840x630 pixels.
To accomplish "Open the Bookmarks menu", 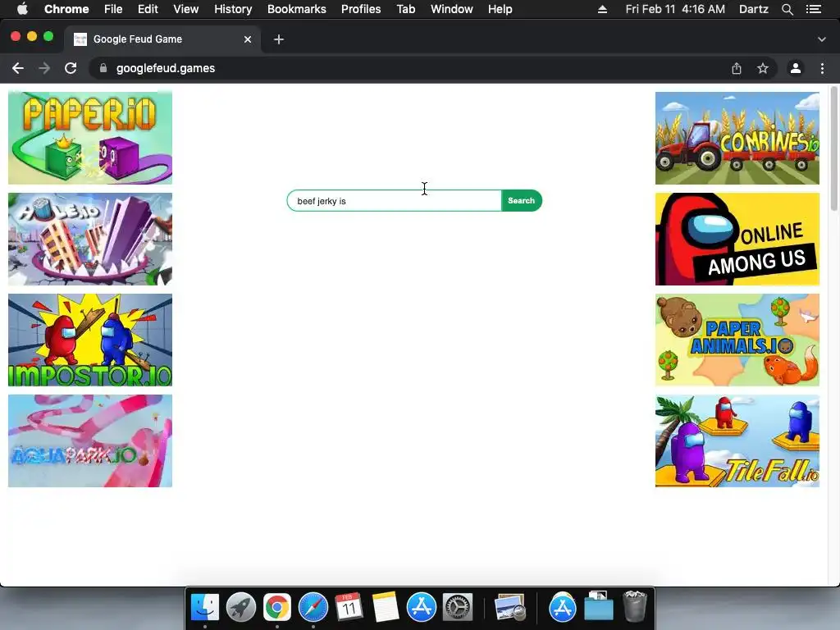I will (x=297, y=9).
